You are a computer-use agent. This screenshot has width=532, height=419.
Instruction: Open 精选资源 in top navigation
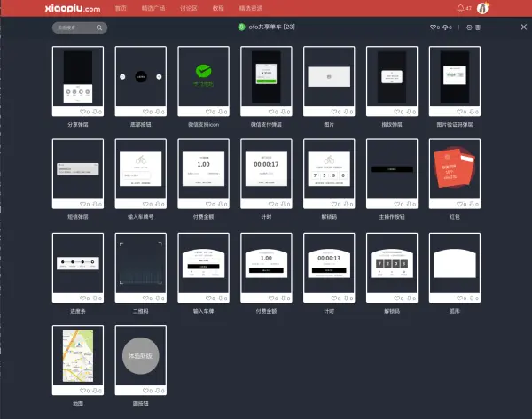(251, 8)
